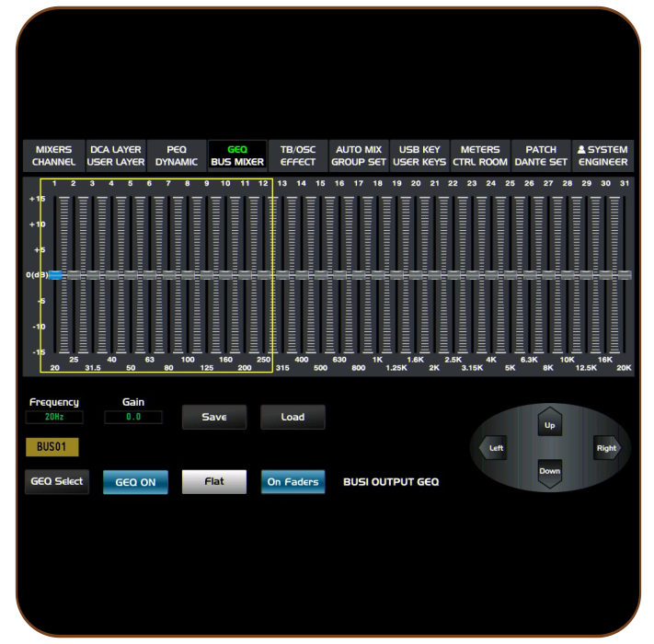The width and height of the screenshot is (654, 644).
Task: Open the GEQ Select button
Action: click(57, 482)
